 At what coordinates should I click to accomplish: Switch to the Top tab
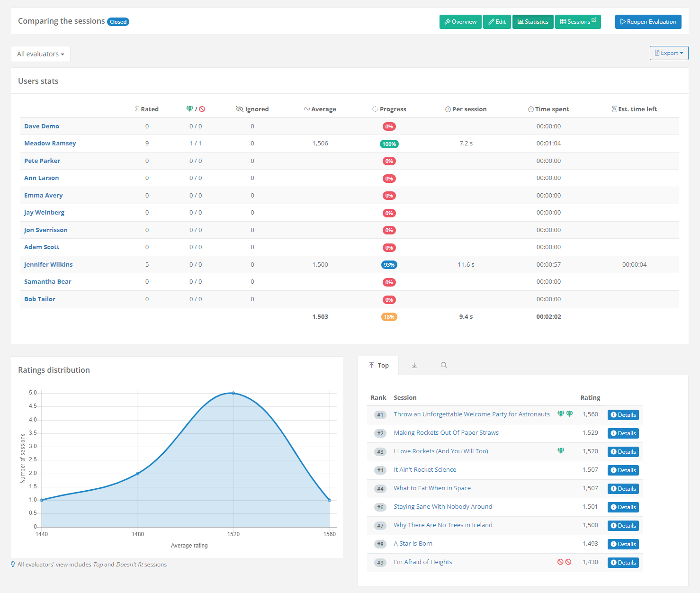click(378, 365)
